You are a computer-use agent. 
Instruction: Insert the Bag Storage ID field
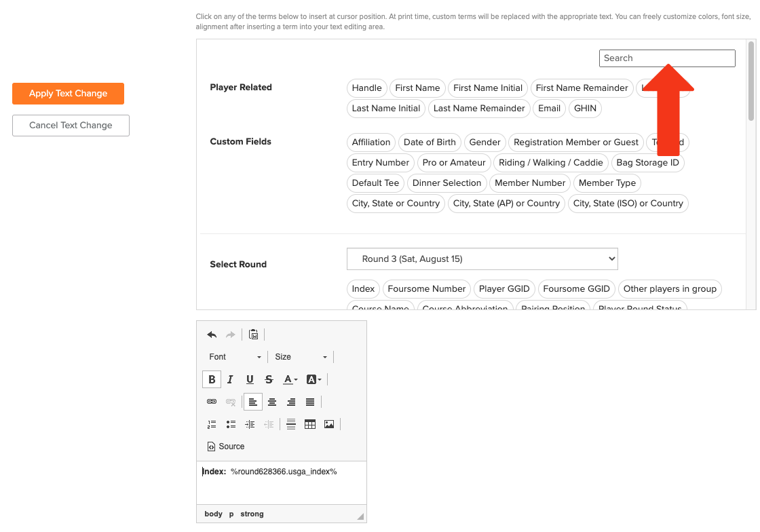pos(647,163)
